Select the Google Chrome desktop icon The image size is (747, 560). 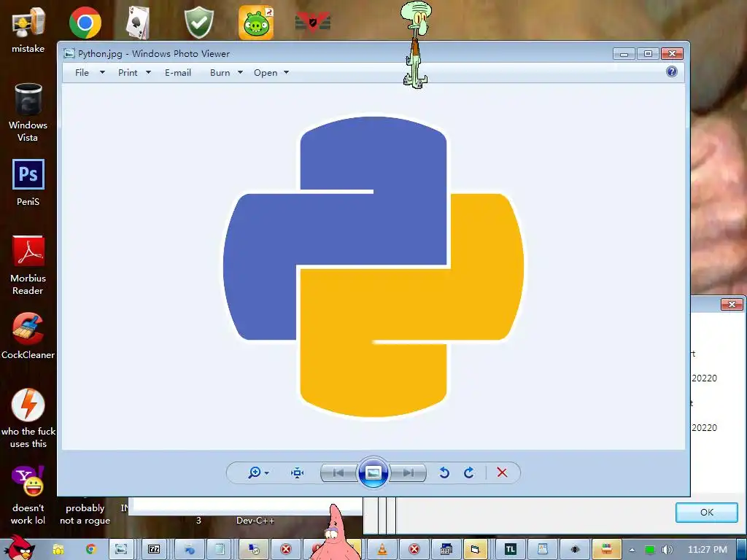point(85,23)
